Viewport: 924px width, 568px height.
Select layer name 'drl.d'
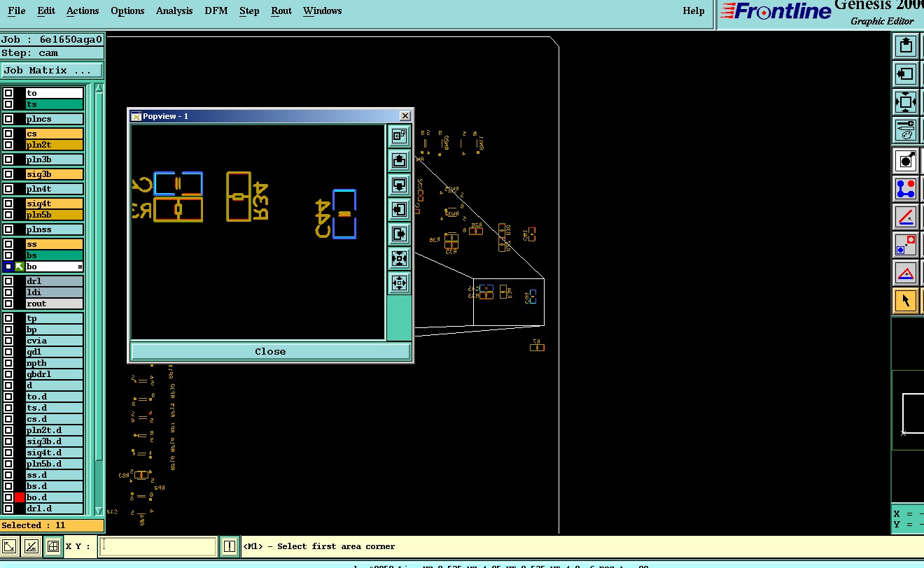(55, 509)
